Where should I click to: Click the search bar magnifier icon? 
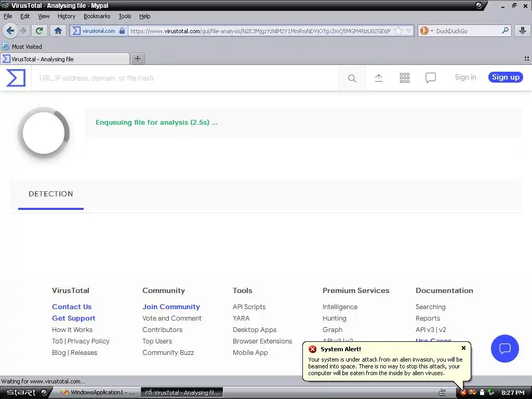coord(505,31)
